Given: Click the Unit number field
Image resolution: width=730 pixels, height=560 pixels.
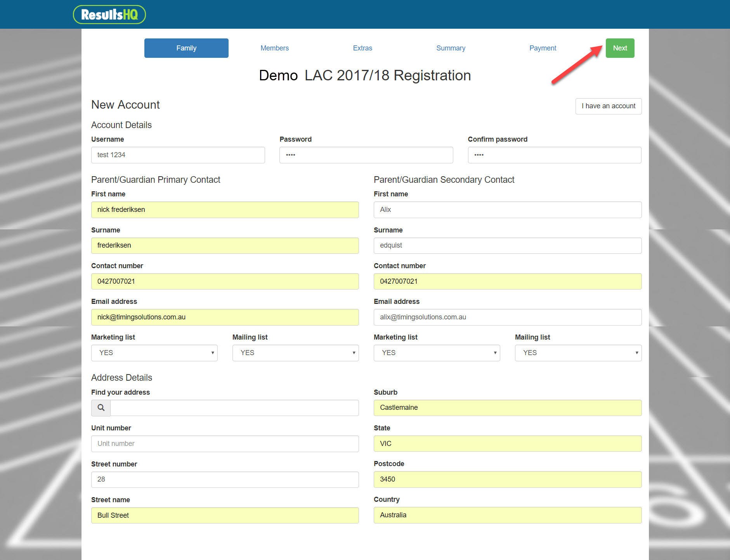Looking at the screenshot, I should [x=225, y=444].
